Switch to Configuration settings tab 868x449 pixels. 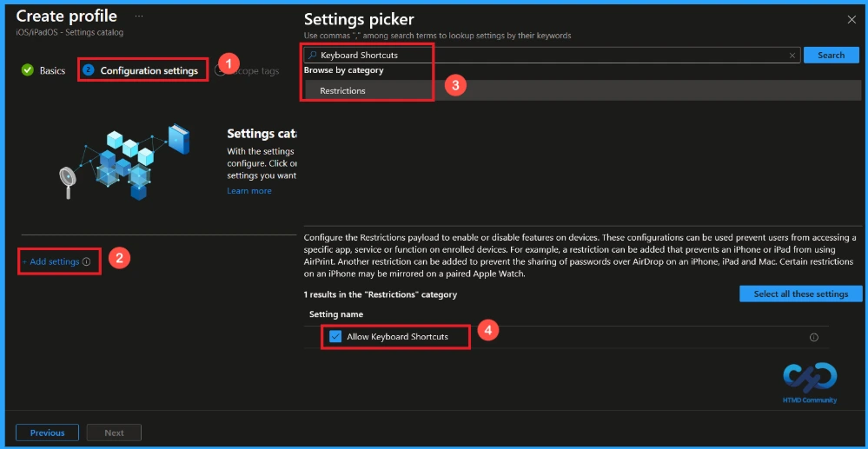tap(149, 71)
